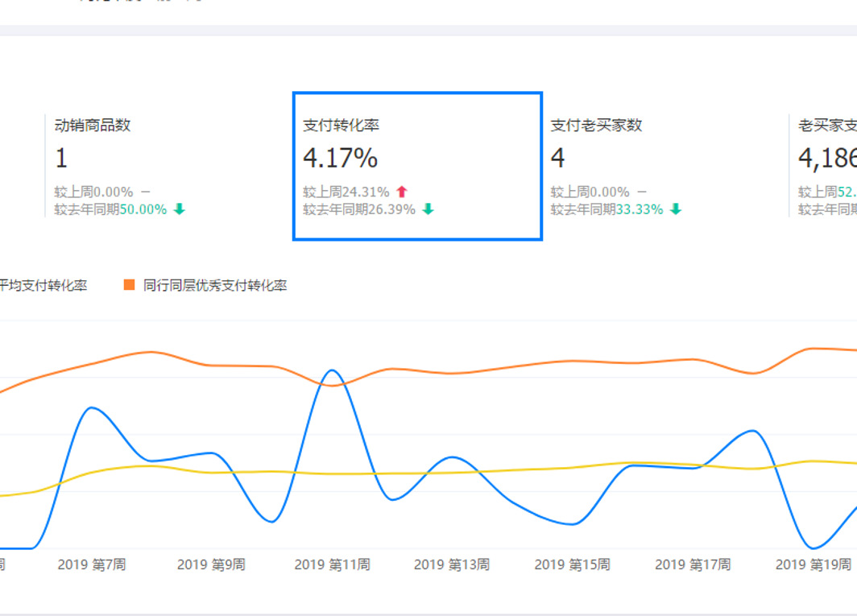Viewport: 857px width, 616px height.
Task: Select the partially visible 老买家支 metric card
Action: tap(823, 166)
